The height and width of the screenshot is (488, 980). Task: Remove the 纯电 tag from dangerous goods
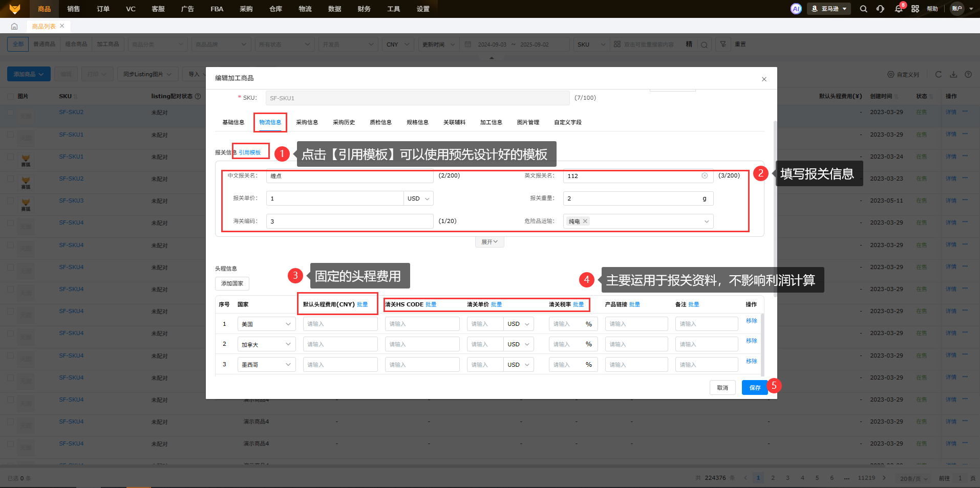coord(585,221)
